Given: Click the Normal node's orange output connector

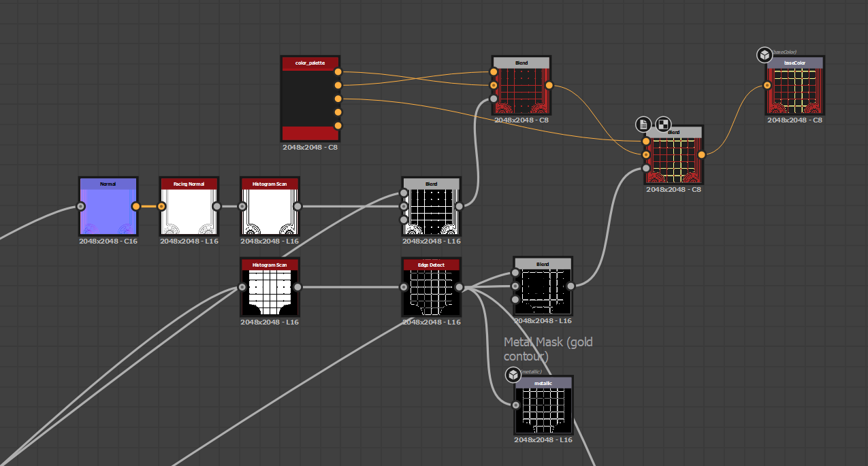Looking at the screenshot, I should pos(135,206).
